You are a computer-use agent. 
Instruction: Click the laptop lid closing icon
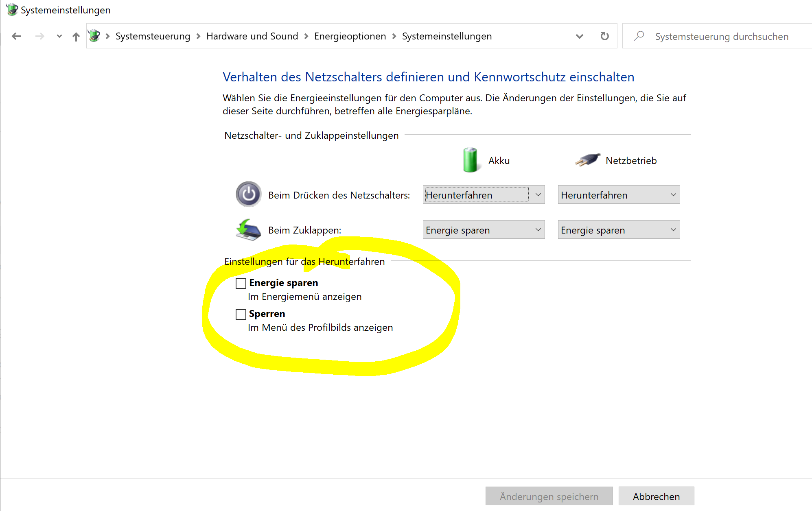coord(248,230)
